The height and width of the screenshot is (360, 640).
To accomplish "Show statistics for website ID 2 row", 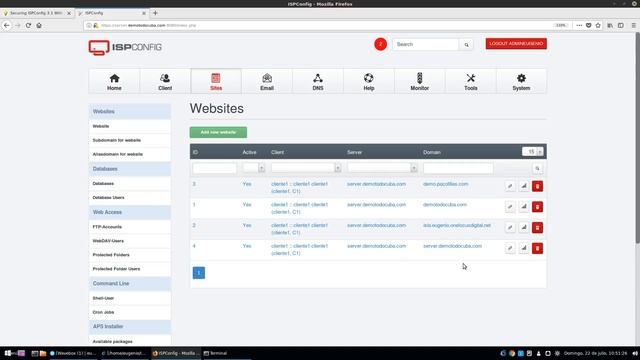I will tap(524, 227).
